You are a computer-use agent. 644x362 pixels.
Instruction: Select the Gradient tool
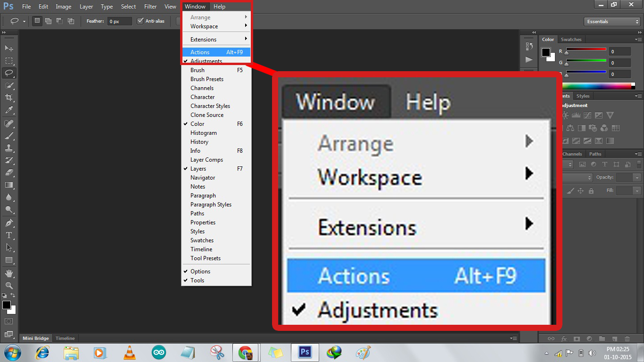[x=9, y=185]
